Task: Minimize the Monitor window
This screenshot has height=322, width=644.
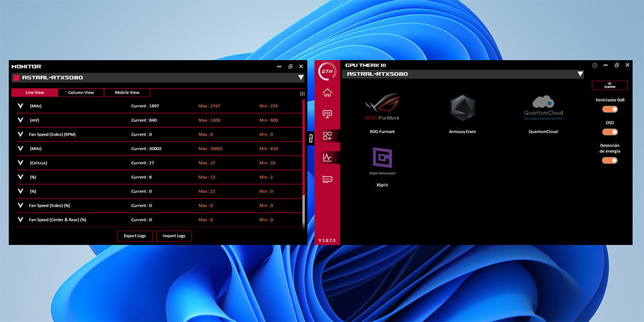Action: [279, 67]
